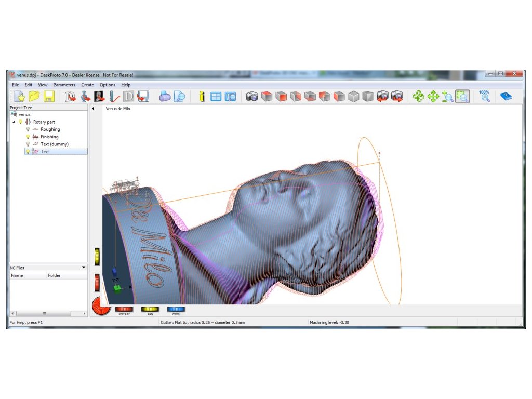Click the Load Geometry icon with letter D
The height and width of the screenshot is (399, 532).
(x=70, y=97)
